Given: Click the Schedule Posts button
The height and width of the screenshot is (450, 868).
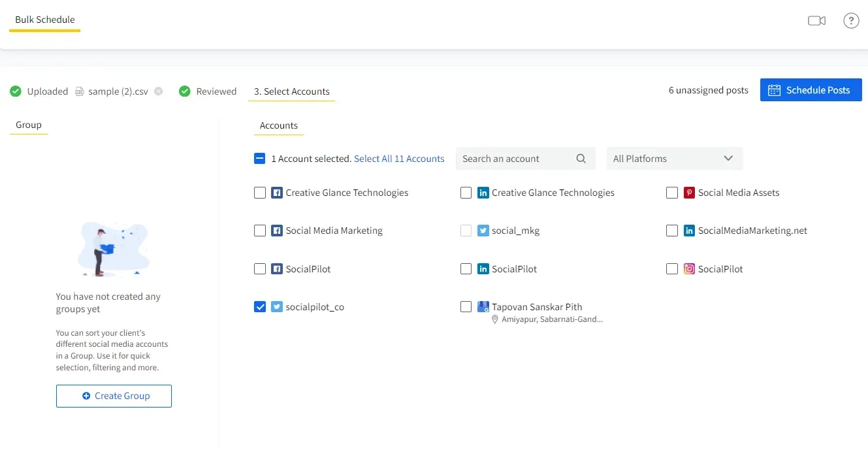Looking at the screenshot, I should 811,89.
